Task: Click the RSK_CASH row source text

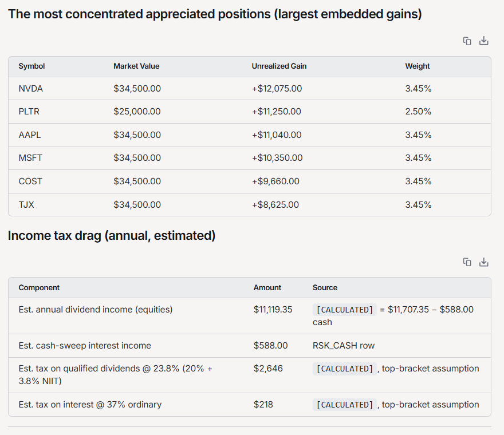Action: [x=343, y=346]
